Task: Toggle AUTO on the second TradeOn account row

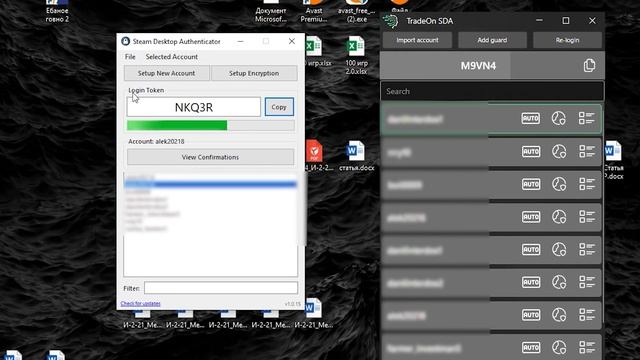Action: point(531,151)
